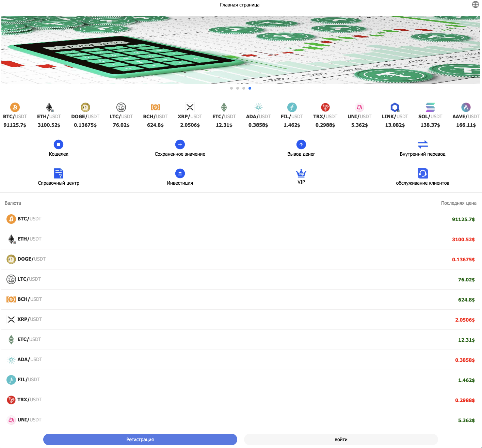
Task: Click the 5.362$ price in UNI list row
Action: click(466, 420)
